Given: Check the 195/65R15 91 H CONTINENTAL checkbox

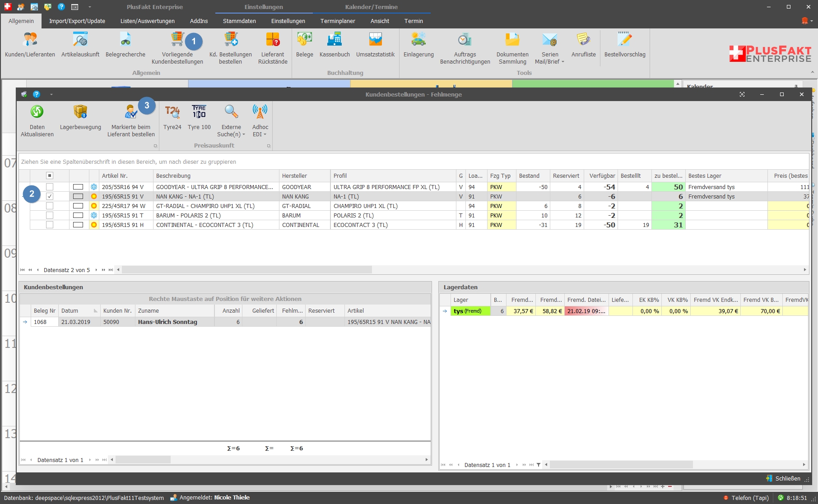Looking at the screenshot, I should pos(50,225).
